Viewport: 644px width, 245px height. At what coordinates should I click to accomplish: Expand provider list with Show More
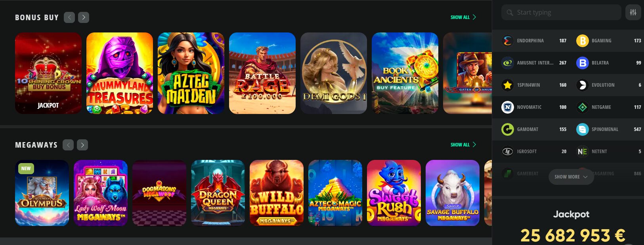[x=571, y=177]
